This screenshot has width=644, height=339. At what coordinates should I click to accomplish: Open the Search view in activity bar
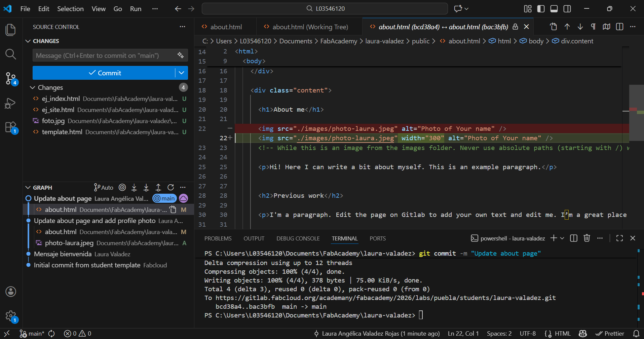pos(11,54)
